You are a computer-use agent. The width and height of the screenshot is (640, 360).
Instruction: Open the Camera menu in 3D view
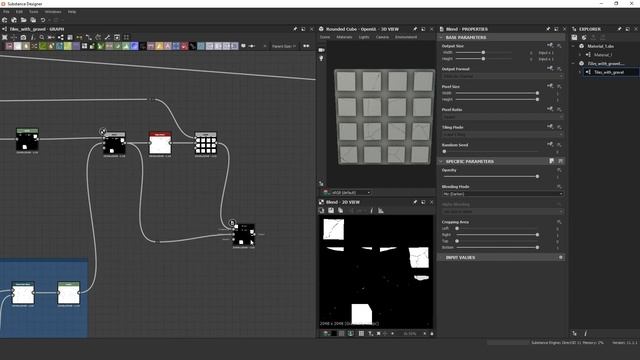[382, 37]
